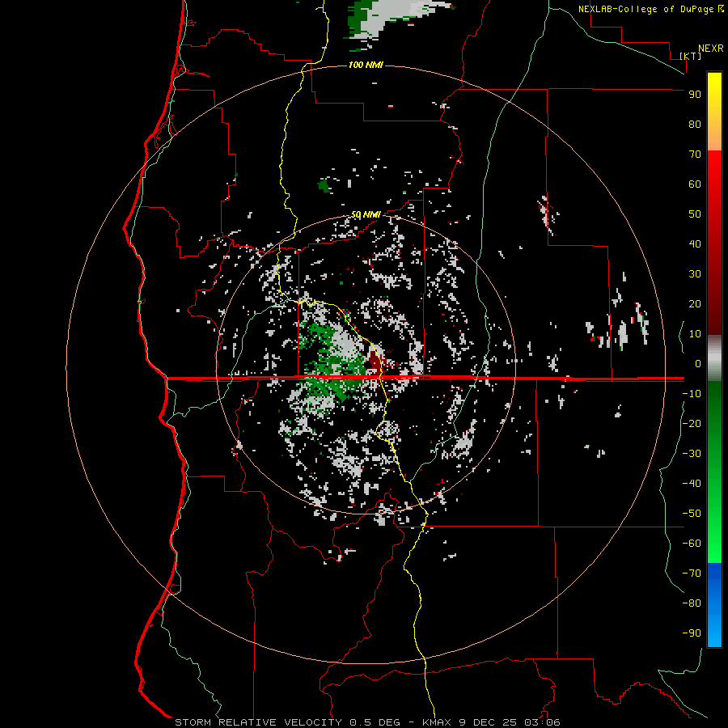The image size is (728, 728).
Task: Select the -60 value on velocity scale
Action: coord(692,544)
